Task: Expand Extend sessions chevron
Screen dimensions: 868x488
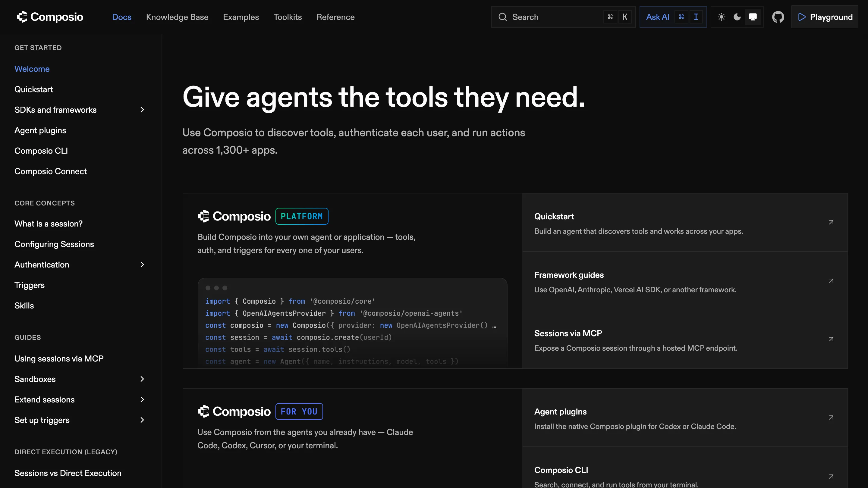Action: pos(142,399)
